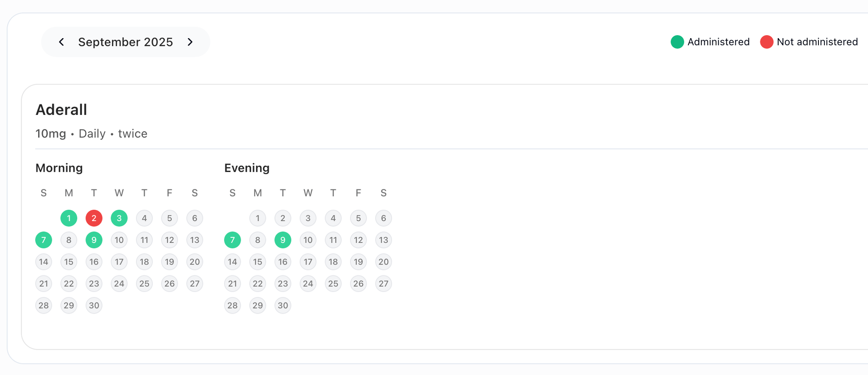Image resolution: width=868 pixels, height=375 pixels.
Task: Click the administered dose on Evening September 7
Action: [x=232, y=240]
